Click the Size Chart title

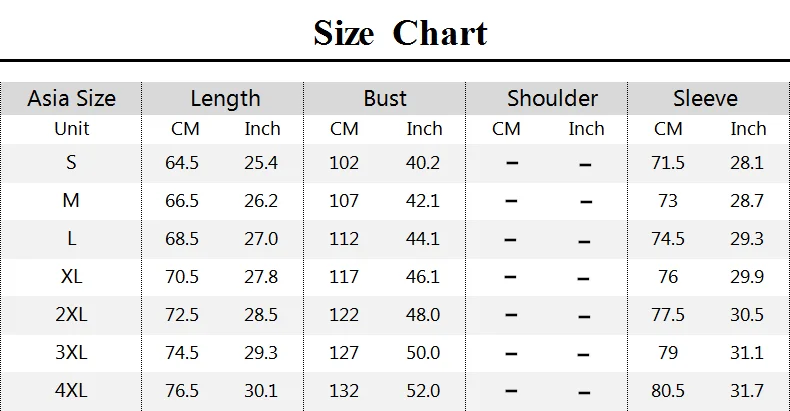pyautogui.click(x=400, y=34)
